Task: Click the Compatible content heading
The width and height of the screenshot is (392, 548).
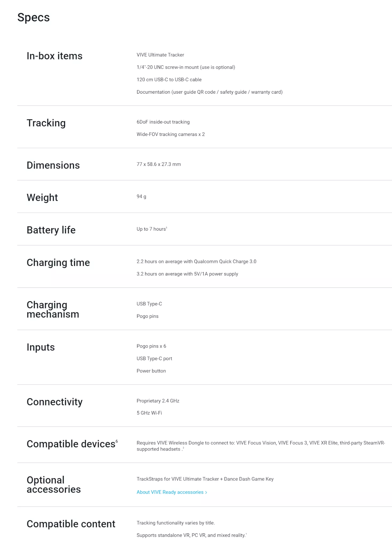Action: coord(71,524)
